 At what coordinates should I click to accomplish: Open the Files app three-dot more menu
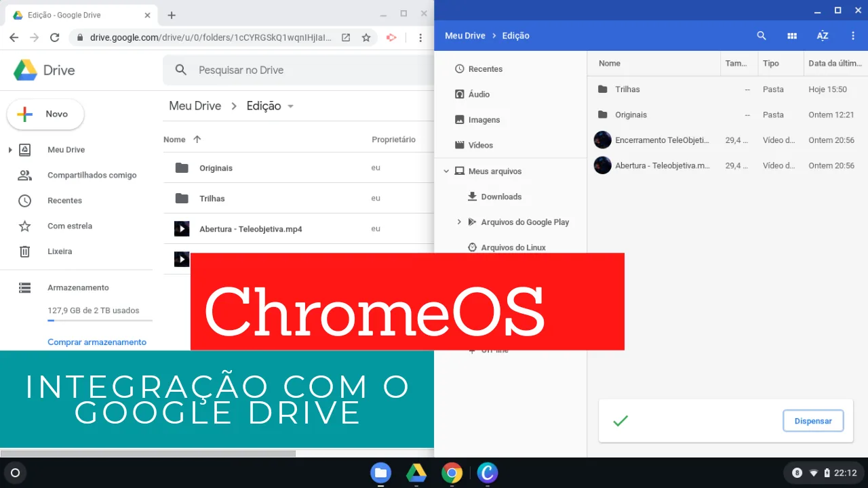tap(853, 36)
